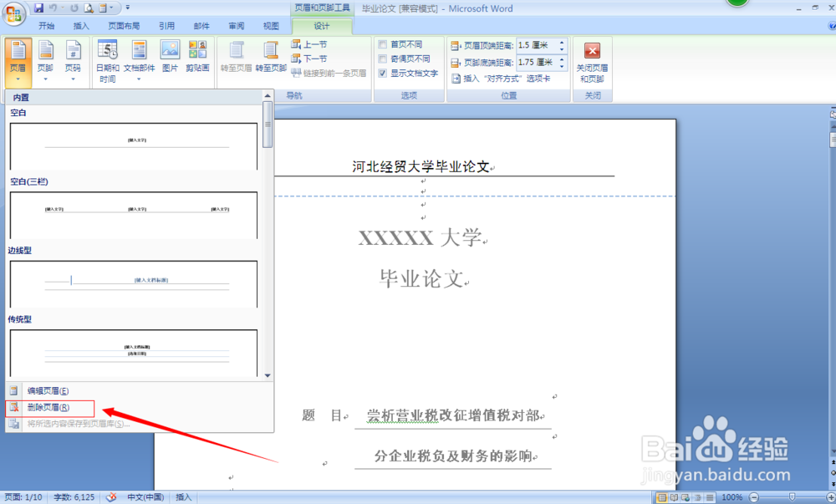Screen dimensions: 836x504
Task: Switch to Draft view
Action: point(710,497)
